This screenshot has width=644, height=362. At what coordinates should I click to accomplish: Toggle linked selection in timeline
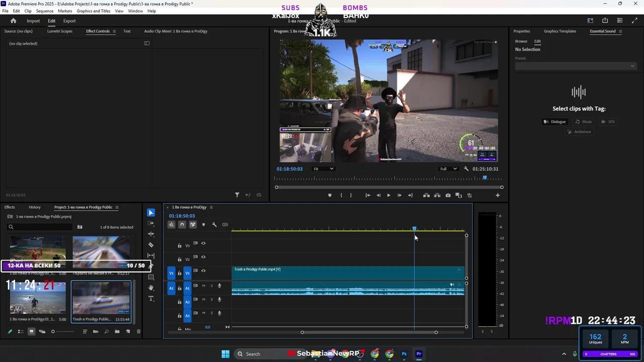tap(193, 225)
